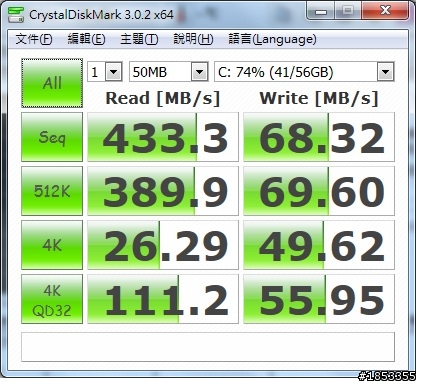Run all benchmarks with All button

coord(52,83)
